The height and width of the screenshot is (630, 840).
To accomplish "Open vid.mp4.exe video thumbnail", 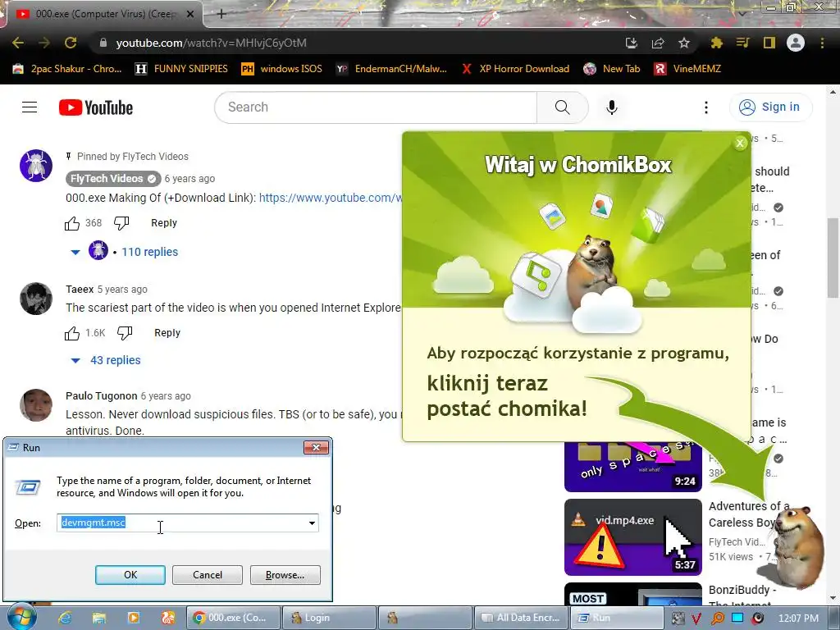I will point(632,536).
